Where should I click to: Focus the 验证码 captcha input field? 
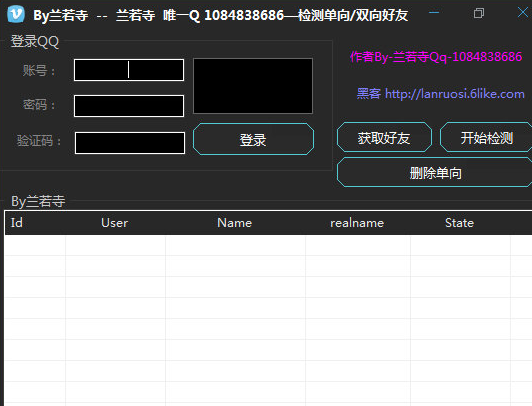130,143
